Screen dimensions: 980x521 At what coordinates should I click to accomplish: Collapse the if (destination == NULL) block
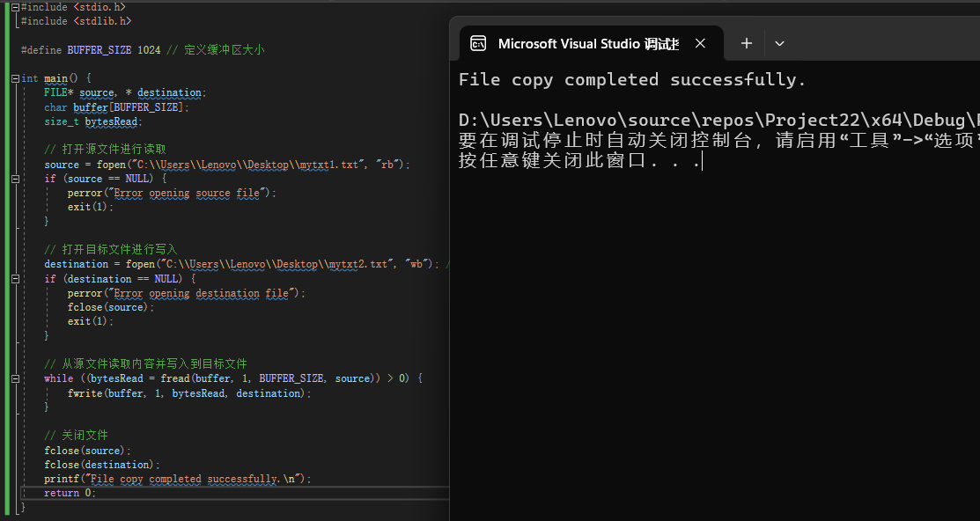click(16, 279)
